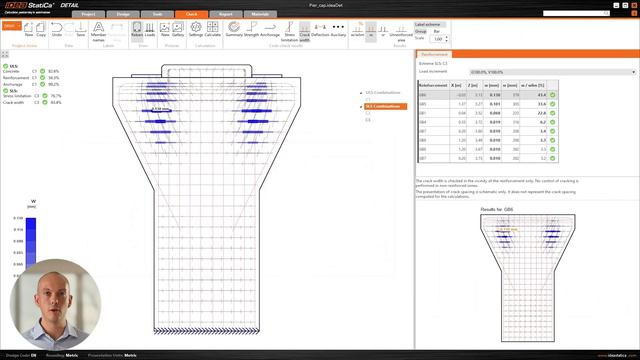The height and width of the screenshot is (360, 640).
Task: Click green check icon in 31.6 table row
Action: click(553, 104)
